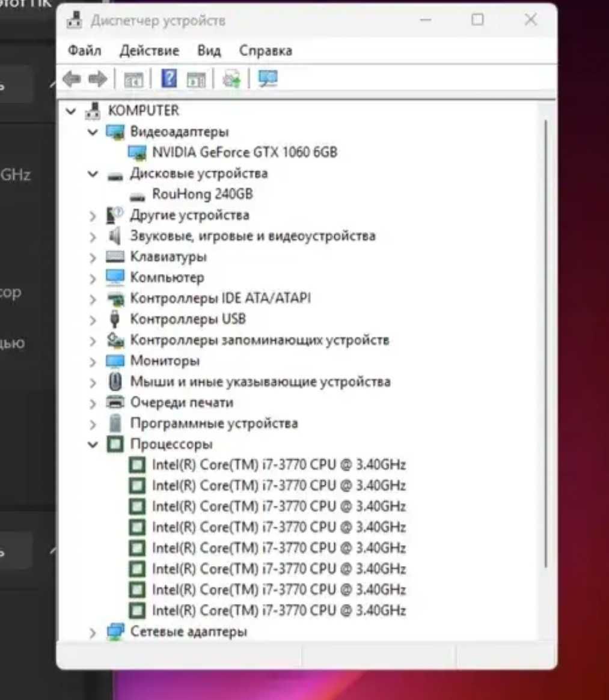Click Update driver toolbar icon with green arrow
Image resolution: width=609 pixels, height=700 pixels.
tap(231, 79)
